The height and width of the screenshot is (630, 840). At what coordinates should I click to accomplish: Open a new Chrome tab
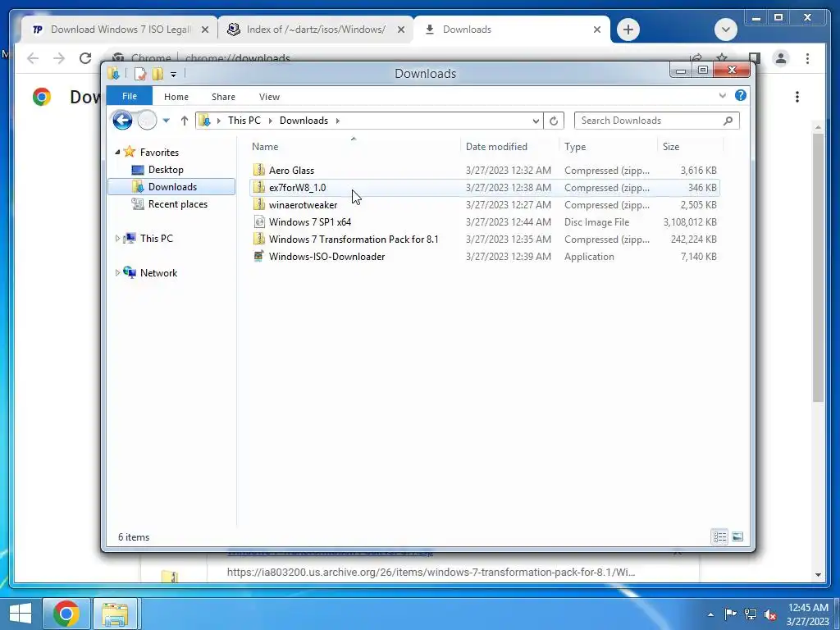(628, 30)
